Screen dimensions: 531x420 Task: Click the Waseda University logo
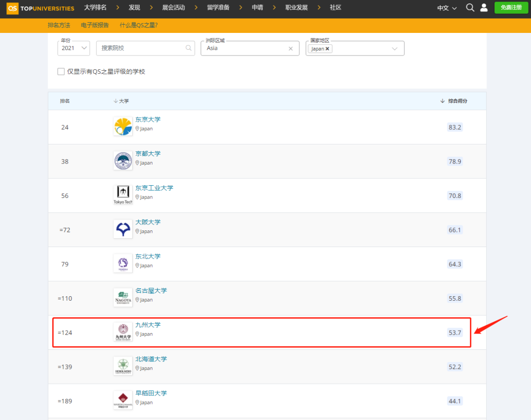(123, 400)
